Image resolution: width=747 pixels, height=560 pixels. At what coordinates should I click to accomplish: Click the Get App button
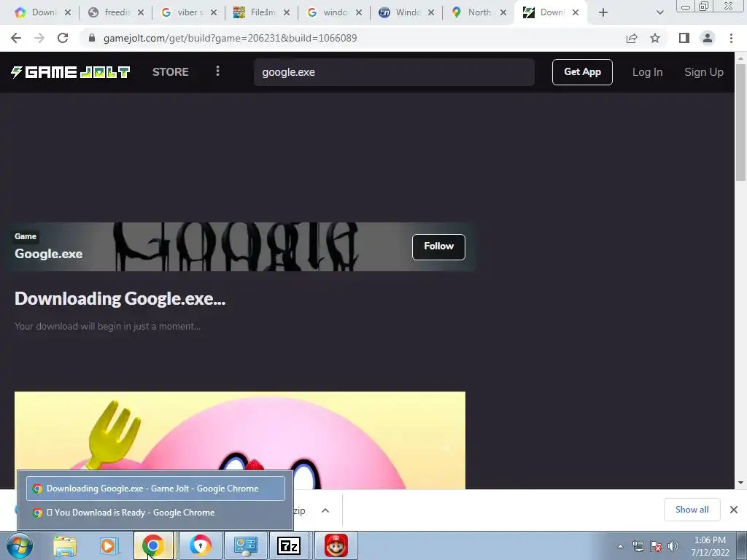coord(582,72)
